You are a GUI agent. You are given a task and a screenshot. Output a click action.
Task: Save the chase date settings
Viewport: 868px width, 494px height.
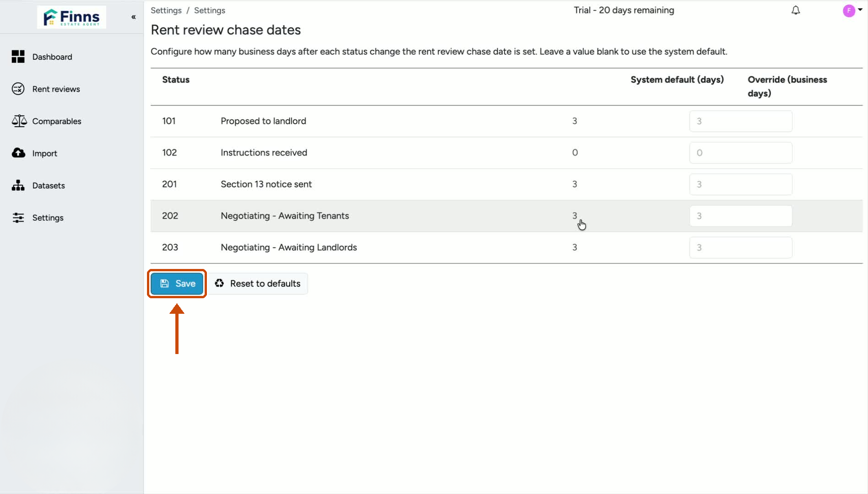(x=177, y=284)
